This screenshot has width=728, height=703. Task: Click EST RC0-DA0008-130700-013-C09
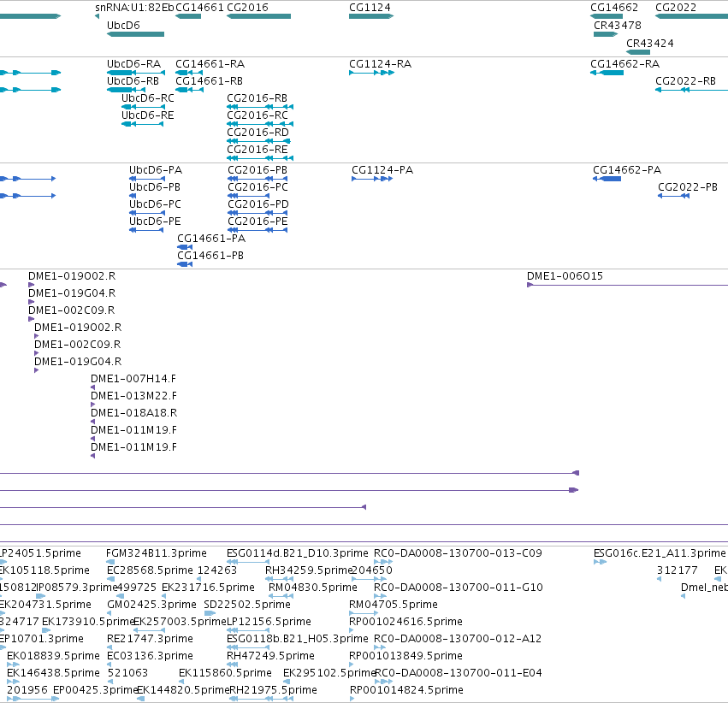pyautogui.click(x=458, y=553)
